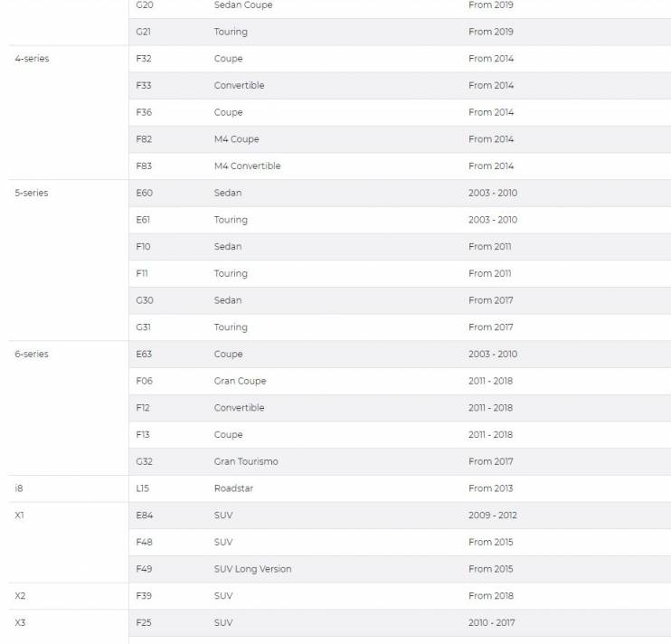Click year range 2010 - 2017

coord(492,622)
